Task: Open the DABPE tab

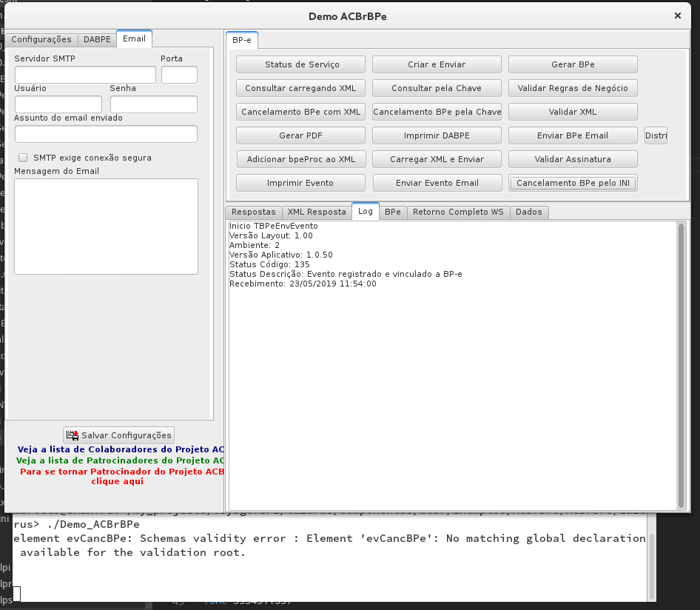Action: click(x=97, y=39)
